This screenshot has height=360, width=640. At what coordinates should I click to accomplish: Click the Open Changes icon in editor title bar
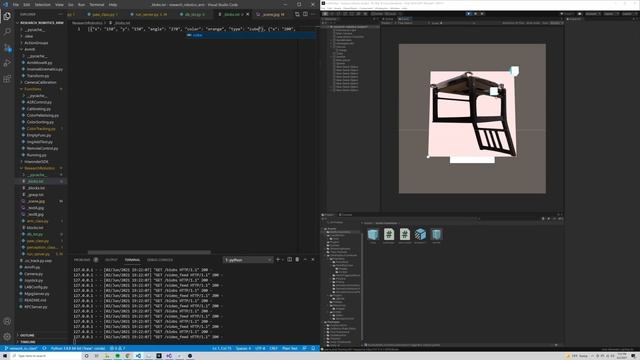click(x=297, y=14)
